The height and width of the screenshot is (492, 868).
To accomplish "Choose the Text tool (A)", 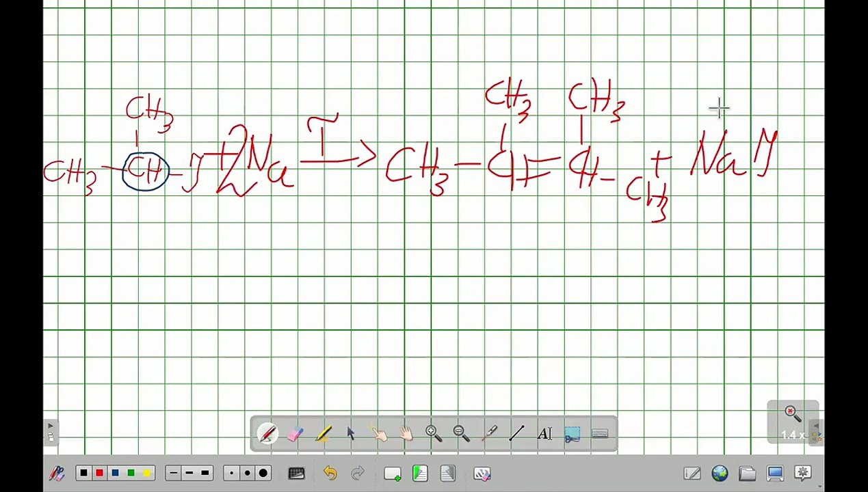I will point(544,433).
